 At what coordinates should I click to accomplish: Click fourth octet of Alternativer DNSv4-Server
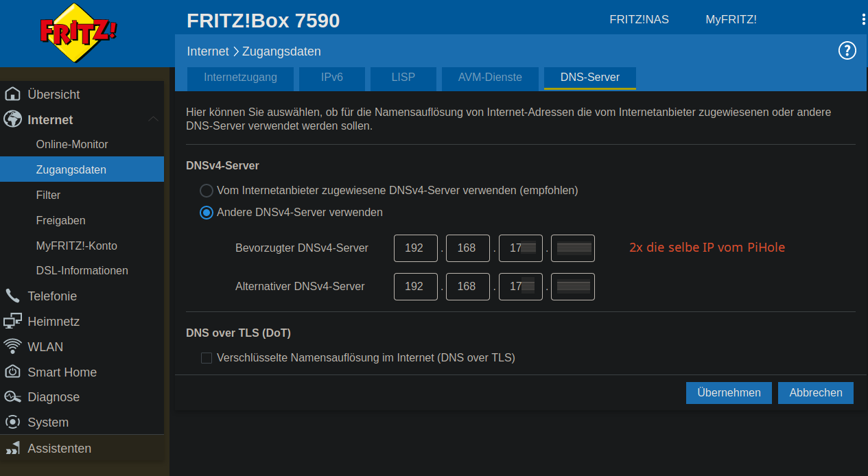pos(573,287)
